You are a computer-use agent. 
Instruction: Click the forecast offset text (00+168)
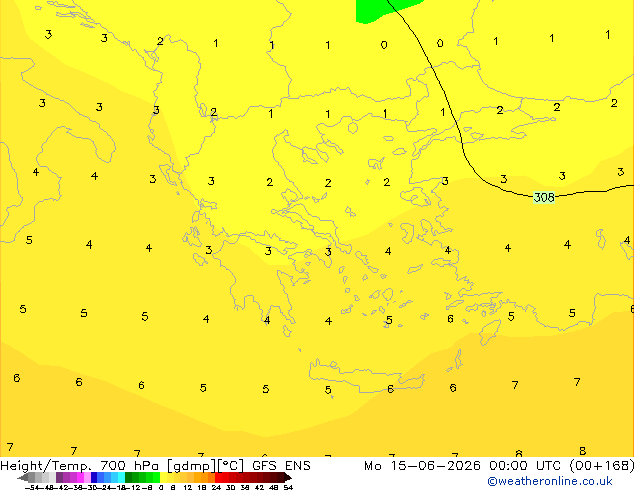(x=602, y=466)
